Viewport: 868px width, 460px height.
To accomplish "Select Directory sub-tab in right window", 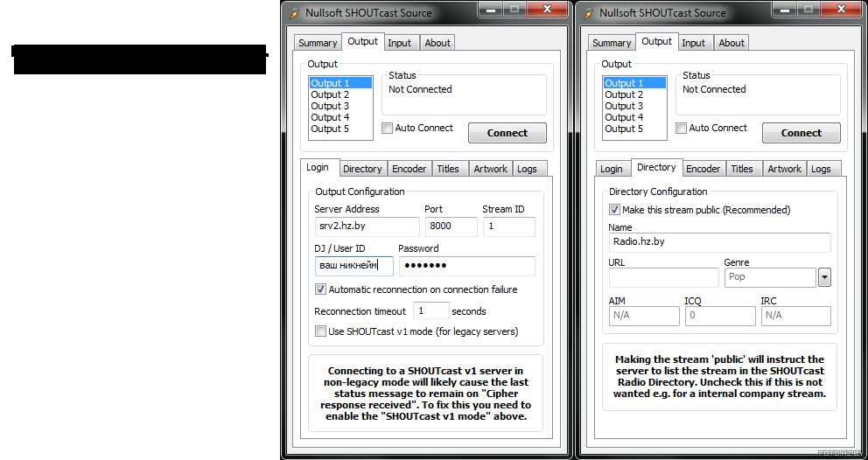I will click(656, 167).
